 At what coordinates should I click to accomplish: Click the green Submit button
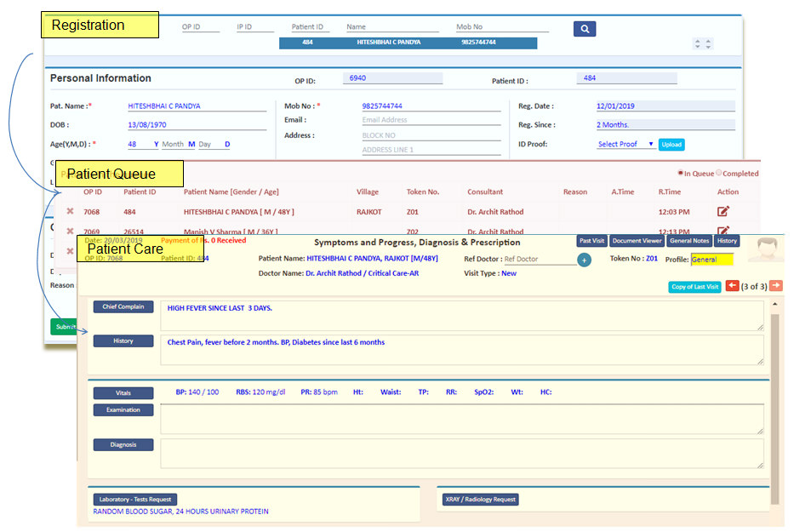(x=64, y=327)
